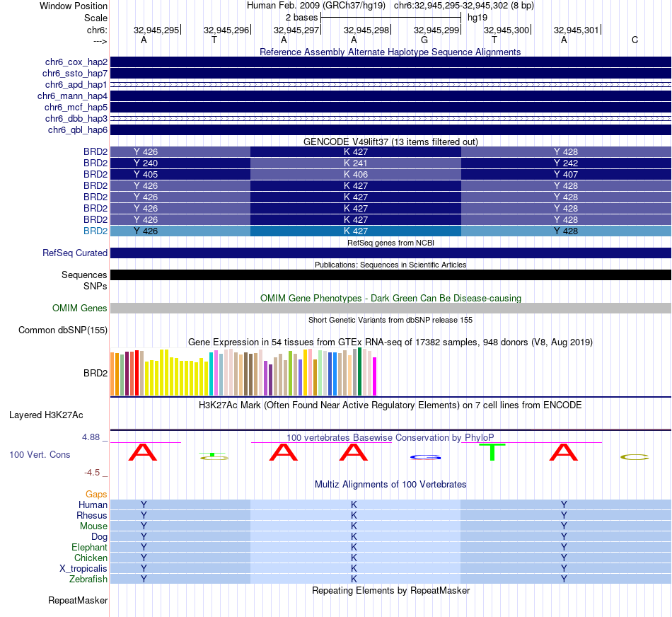Click the BRD2 GTEx expression bar chart
The image size is (672, 617).
(x=243, y=371)
